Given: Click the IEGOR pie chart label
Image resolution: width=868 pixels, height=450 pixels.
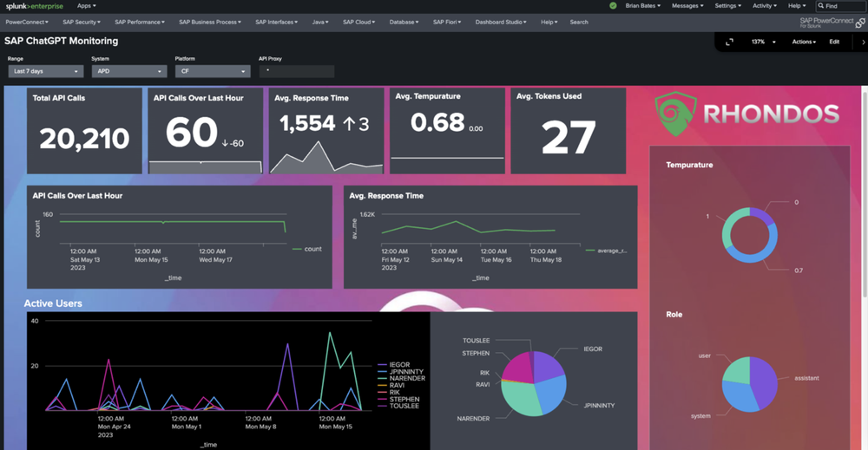Looking at the screenshot, I should click(593, 349).
